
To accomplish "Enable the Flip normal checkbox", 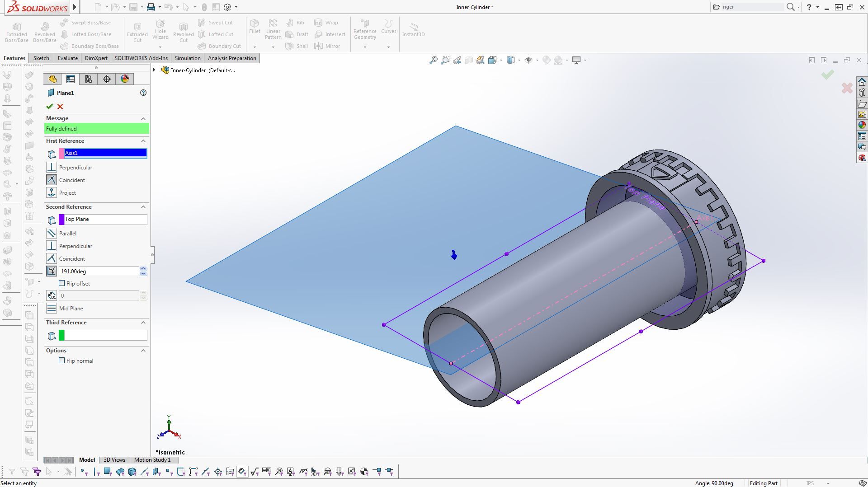I will pyautogui.click(x=62, y=361).
